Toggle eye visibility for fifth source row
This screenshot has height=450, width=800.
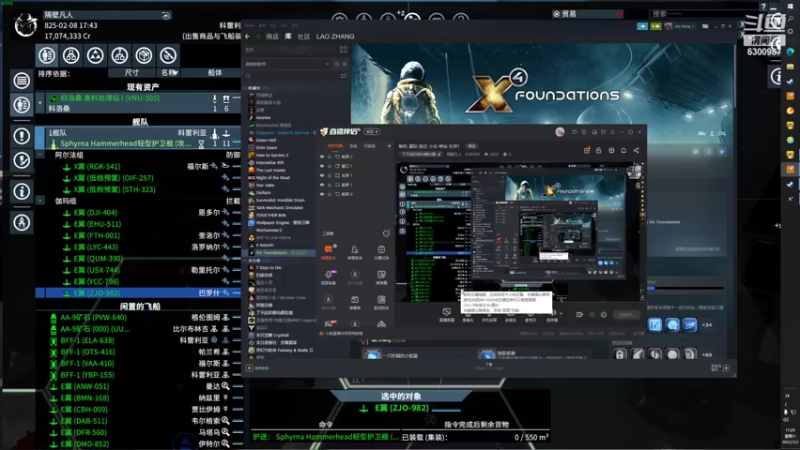[x=322, y=194]
